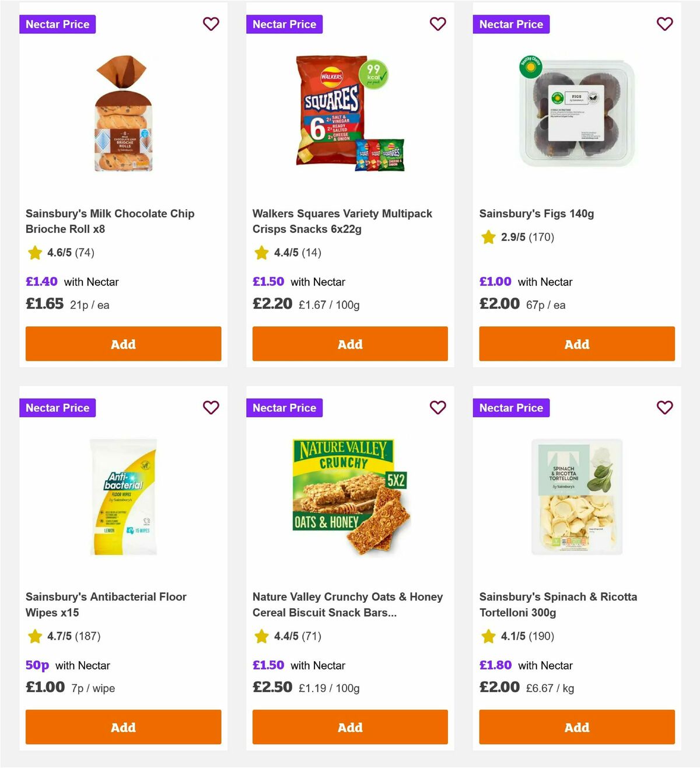Click the Nectar Price label on the brioche card

point(57,24)
